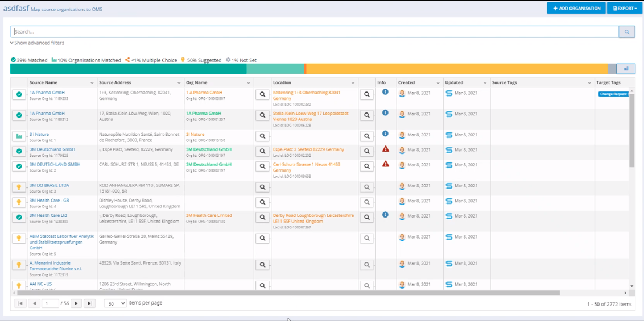Go to the last page of results
This screenshot has width=644, height=321.
[x=89, y=303]
